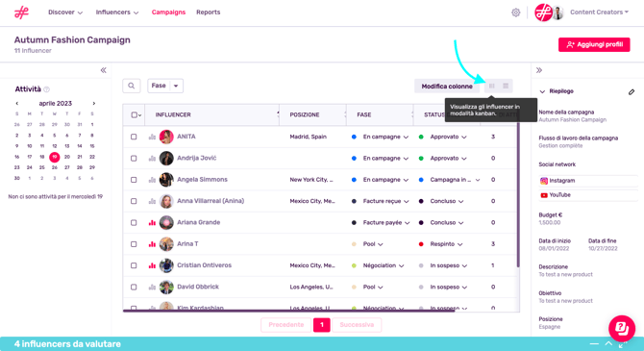Open stats chart icon for Arina T
This screenshot has width=644, height=351.
tap(152, 244)
